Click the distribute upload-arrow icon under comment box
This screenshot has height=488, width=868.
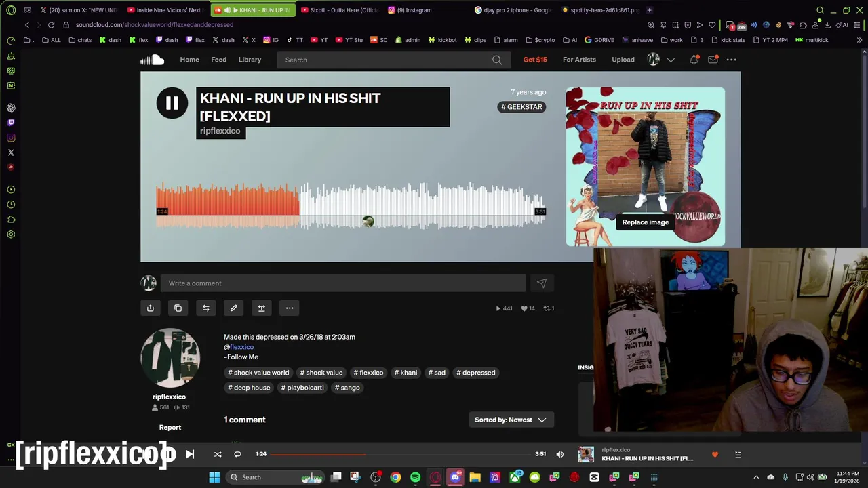[x=262, y=308]
